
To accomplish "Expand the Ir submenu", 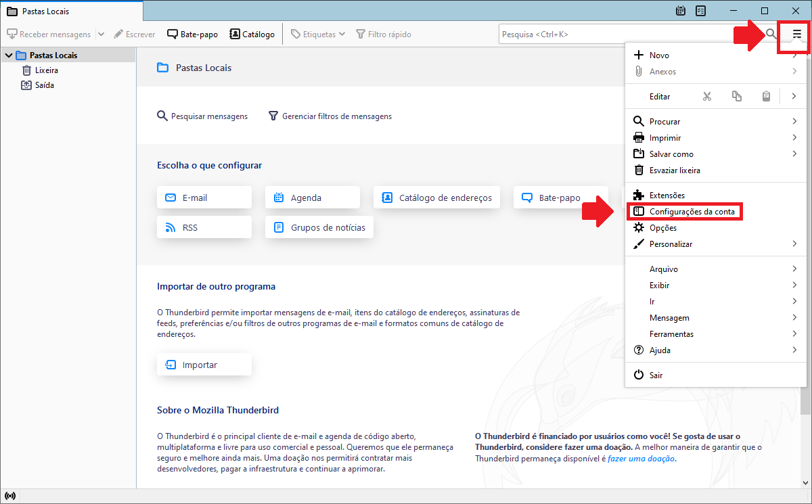I will click(717, 302).
